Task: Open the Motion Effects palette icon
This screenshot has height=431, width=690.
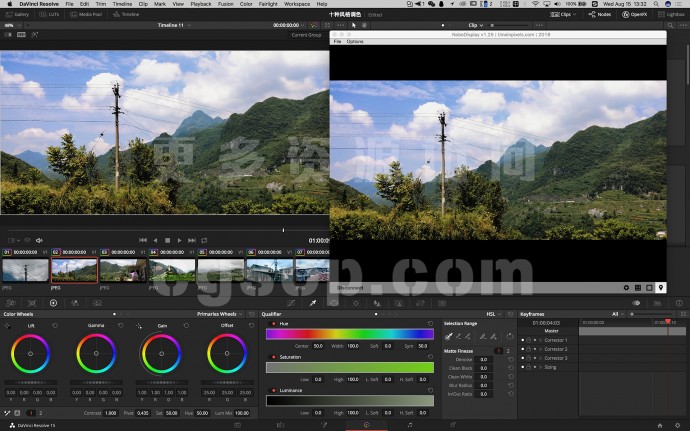Action: point(97,303)
